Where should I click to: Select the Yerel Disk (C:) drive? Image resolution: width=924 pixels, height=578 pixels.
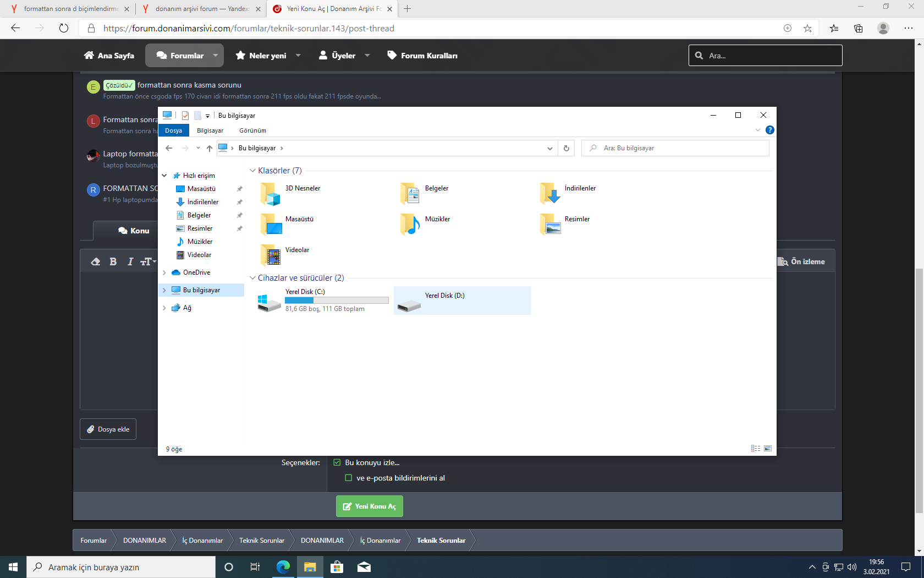pyautogui.click(x=323, y=300)
